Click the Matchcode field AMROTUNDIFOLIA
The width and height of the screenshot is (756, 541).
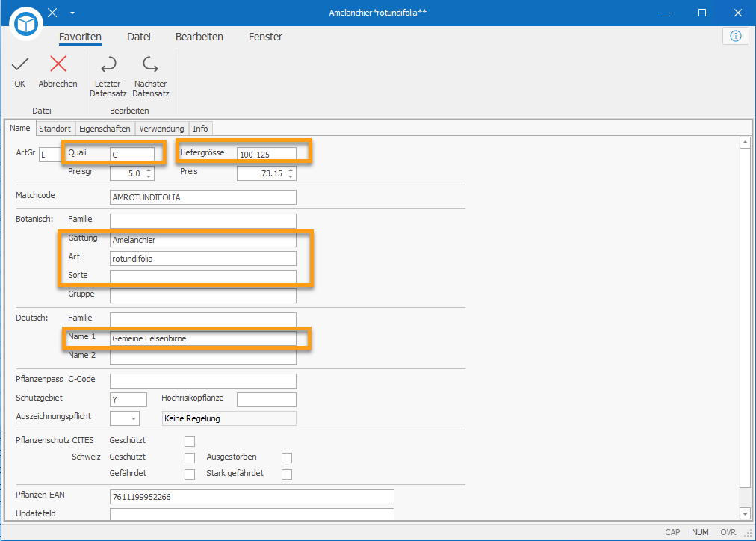point(203,197)
